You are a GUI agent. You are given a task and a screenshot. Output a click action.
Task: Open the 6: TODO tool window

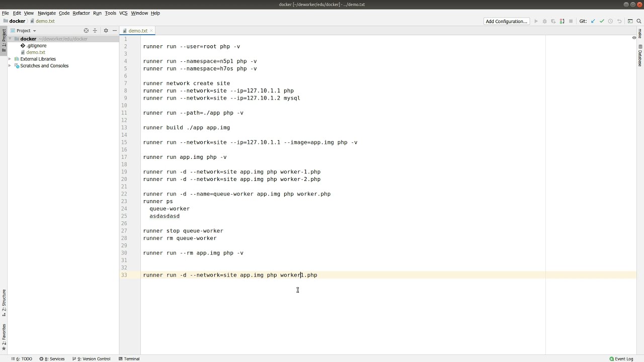(x=22, y=359)
